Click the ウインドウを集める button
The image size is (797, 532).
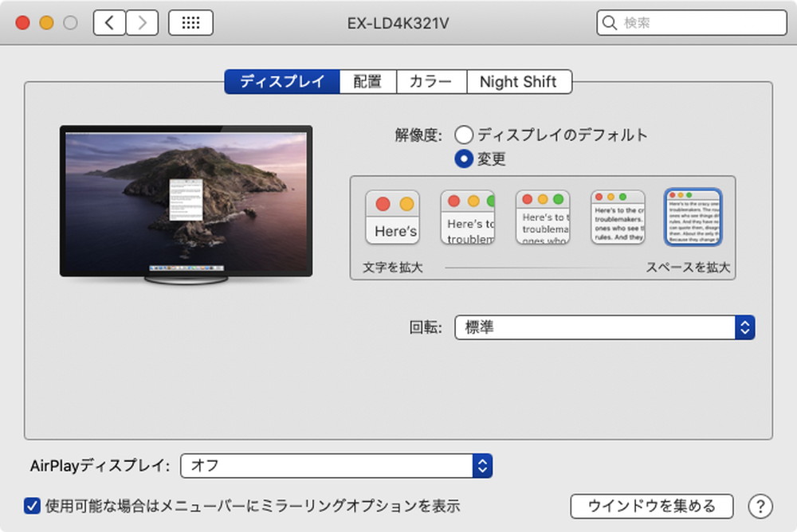pos(652,506)
